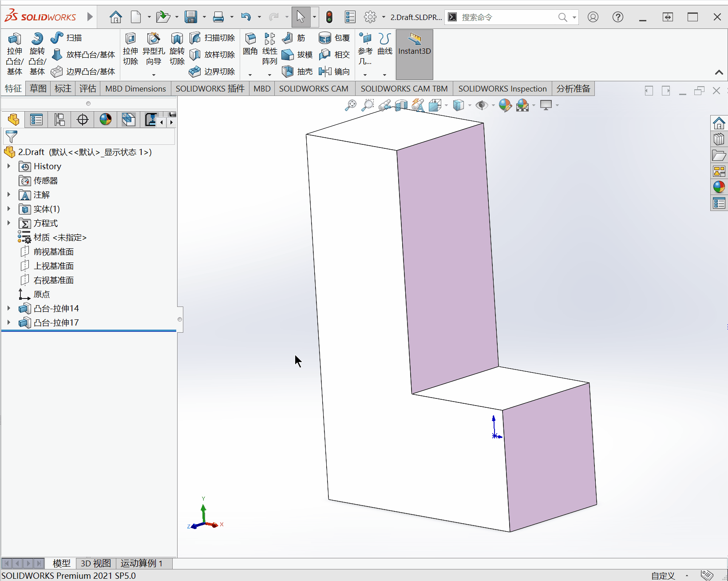Switch to the 标注 tab
This screenshot has height=581, width=728.
pos(63,89)
